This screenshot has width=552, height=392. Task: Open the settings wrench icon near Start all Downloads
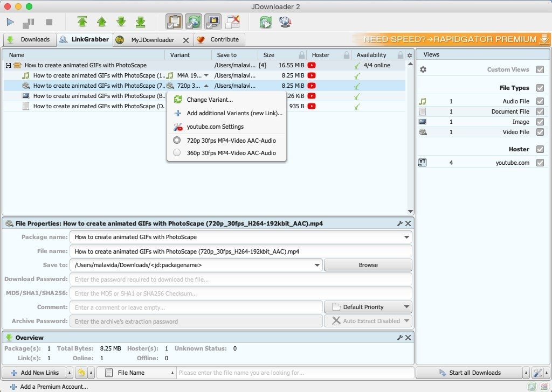click(x=537, y=373)
